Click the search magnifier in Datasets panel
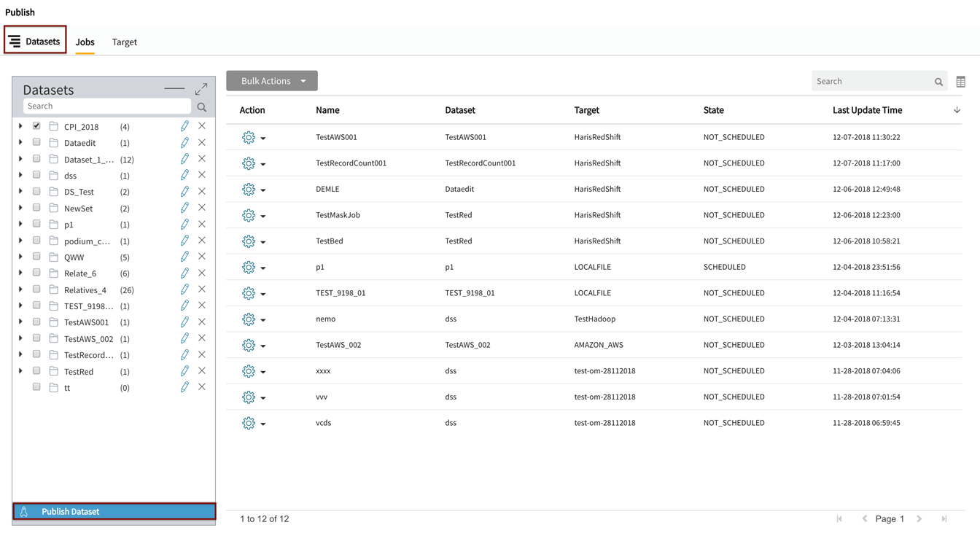The width and height of the screenshot is (980, 533). (202, 107)
